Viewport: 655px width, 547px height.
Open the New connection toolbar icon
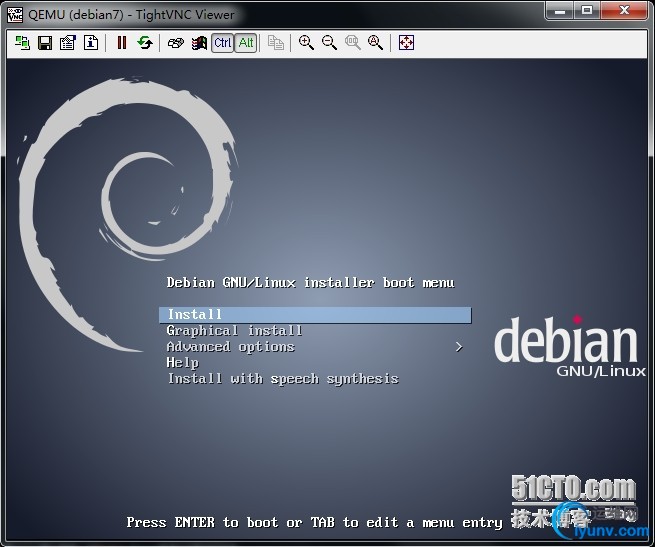click(x=22, y=43)
